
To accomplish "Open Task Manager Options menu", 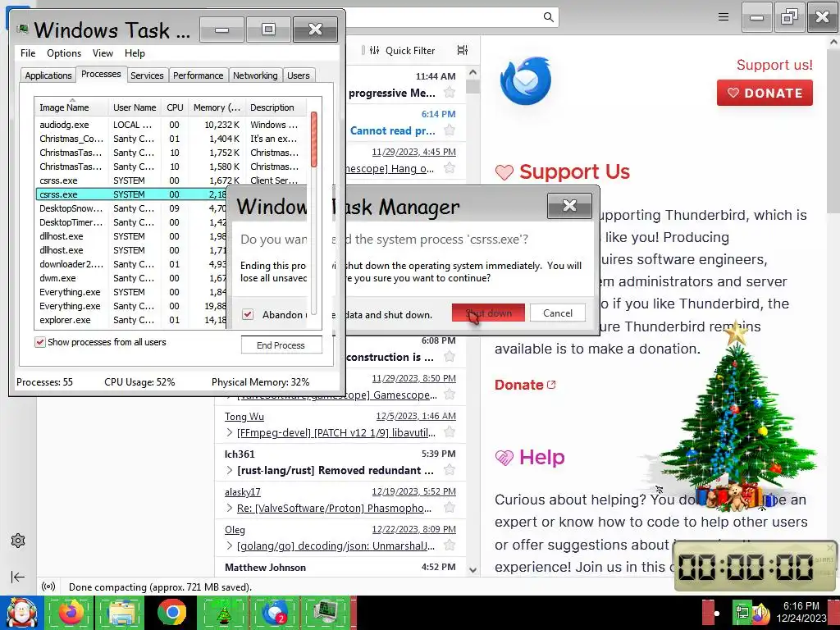I will [x=64, y=53].
